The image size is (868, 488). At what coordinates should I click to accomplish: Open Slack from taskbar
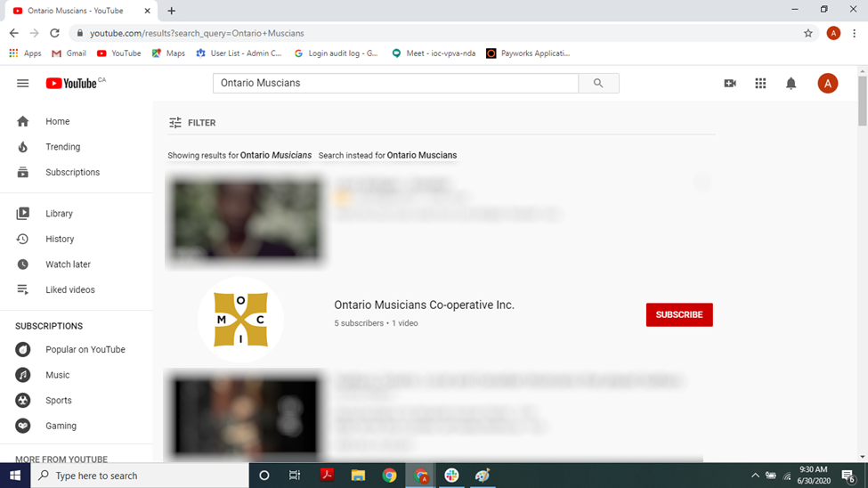coord(451,476)
